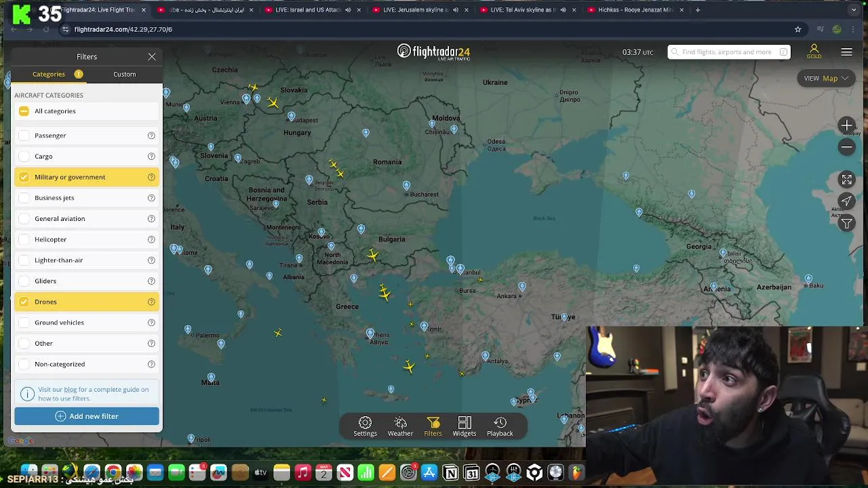Image resolution: width=868 pixels, height=488 pixels.
Task: Open a new browser tab
Action: coord(697,10)
